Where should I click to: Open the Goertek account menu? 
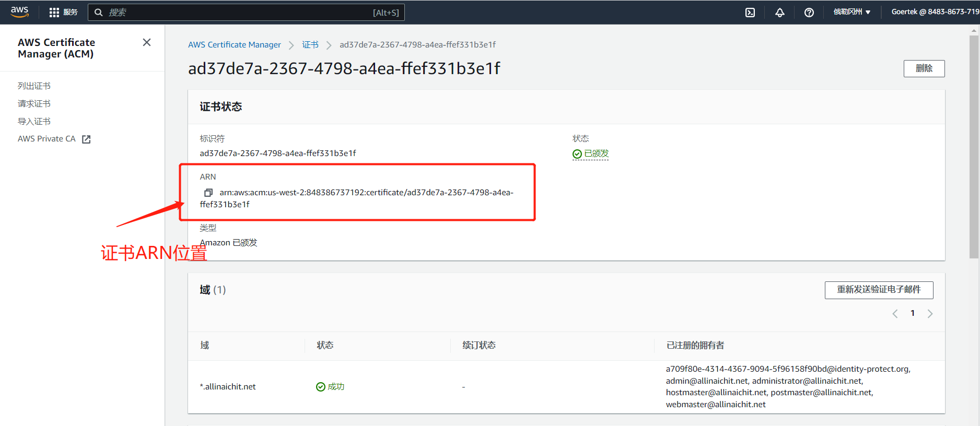pos(934,12)
